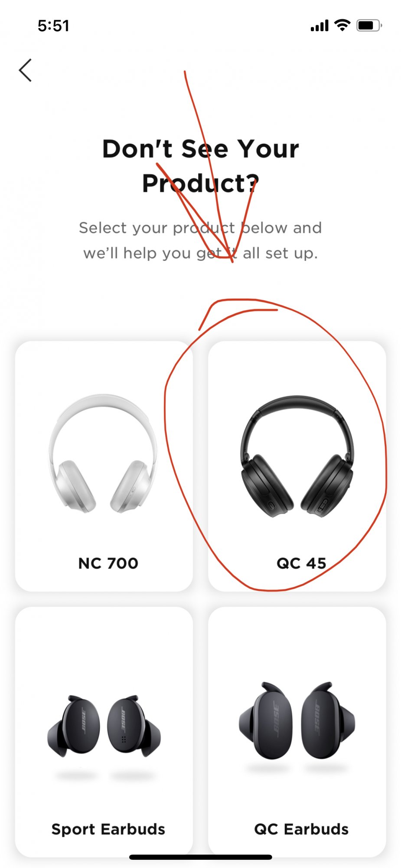
Task: Tap the Wi-Fi status icon
Action: (x=342, y=25)
